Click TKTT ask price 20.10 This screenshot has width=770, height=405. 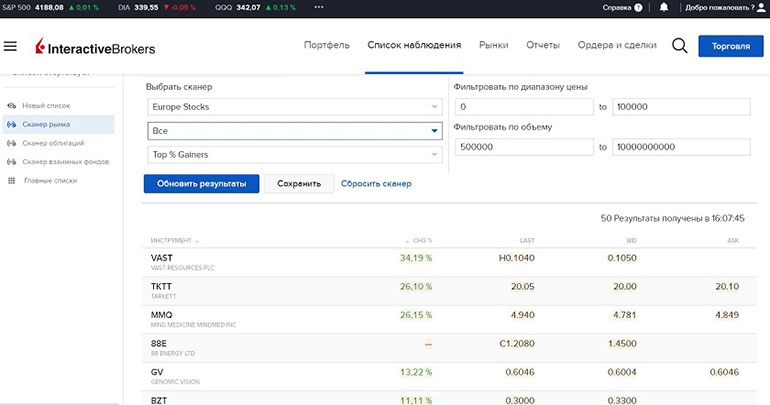(727, 286)
